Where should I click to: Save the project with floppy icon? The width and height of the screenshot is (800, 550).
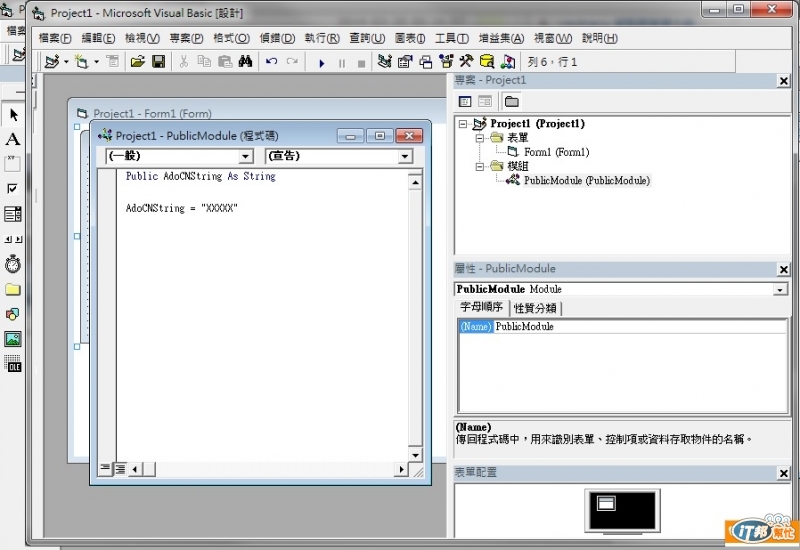pos(159,62)
